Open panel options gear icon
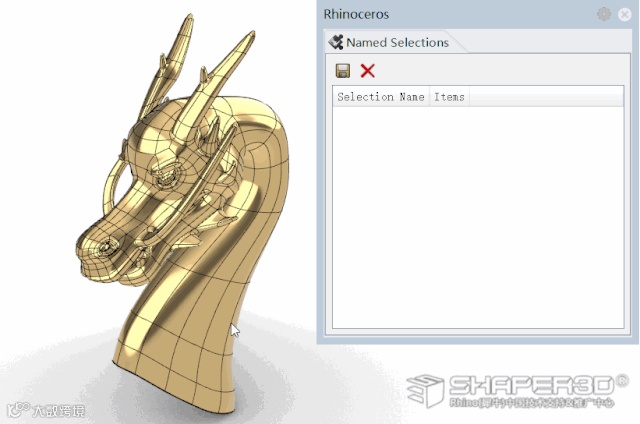Image resolution: width=640 pixels, height=424 pixels. pos(604,14)
